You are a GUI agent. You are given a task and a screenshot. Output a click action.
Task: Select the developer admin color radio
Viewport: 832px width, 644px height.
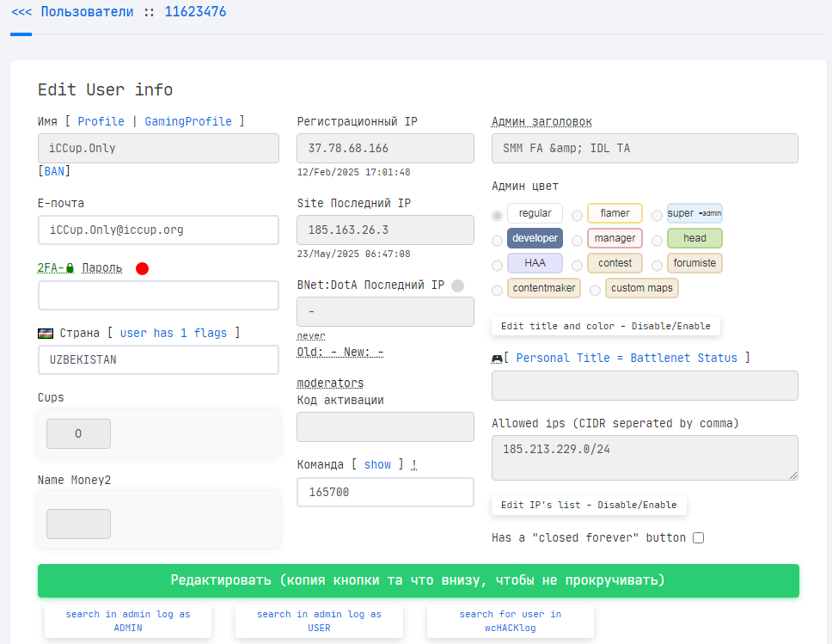tap(497, 241)
